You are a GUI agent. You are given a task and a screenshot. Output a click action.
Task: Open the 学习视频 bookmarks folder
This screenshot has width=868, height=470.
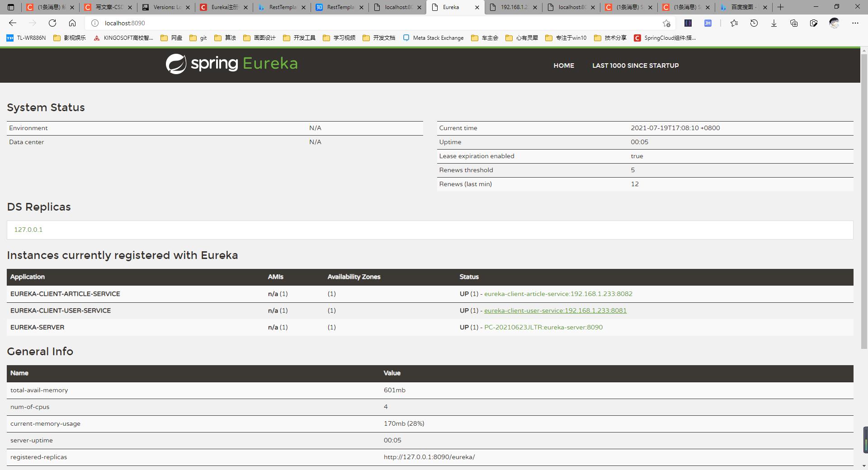tap(339, 38)
